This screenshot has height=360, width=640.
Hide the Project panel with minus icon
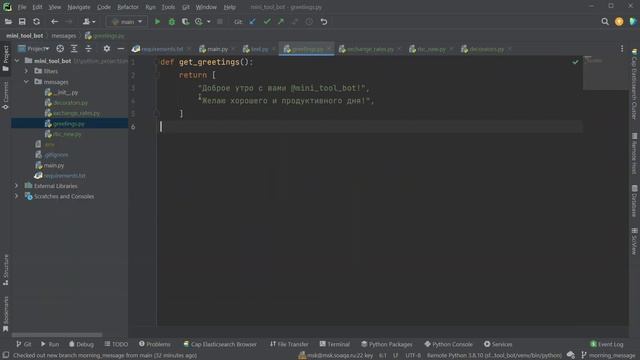click(x=120, y=49)
